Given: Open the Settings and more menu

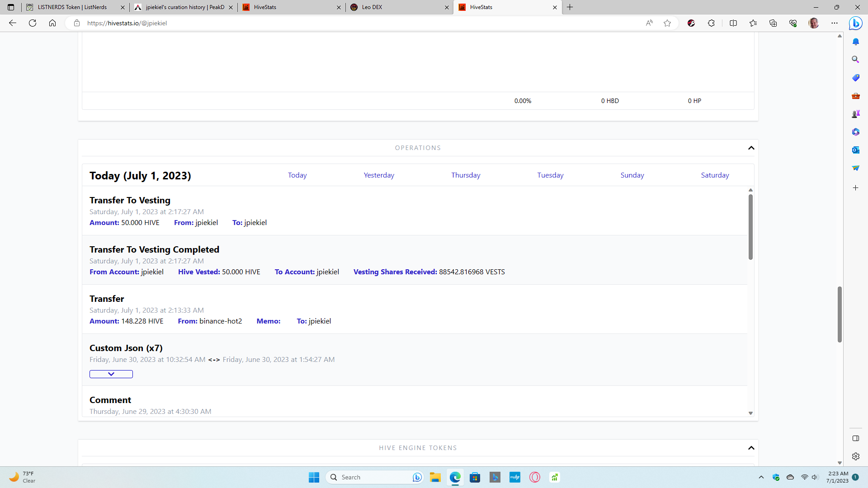Looking at the screenshot, I should click(x=834, y=23).
